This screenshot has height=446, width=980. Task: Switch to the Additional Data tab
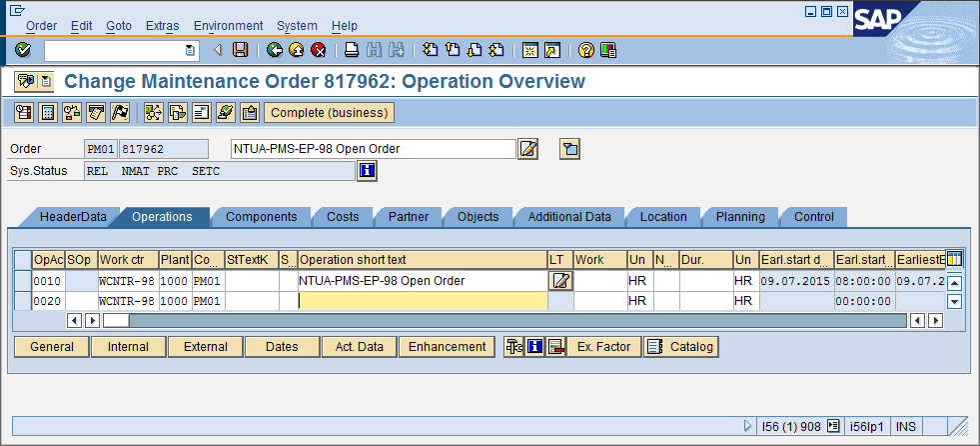click(569, 216)
